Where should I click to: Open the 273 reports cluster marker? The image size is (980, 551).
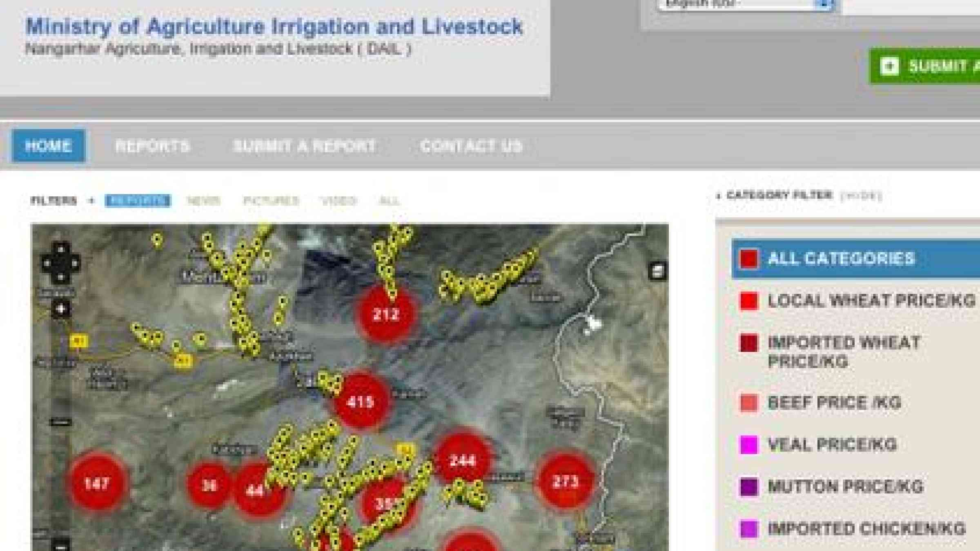coord(565,482)
